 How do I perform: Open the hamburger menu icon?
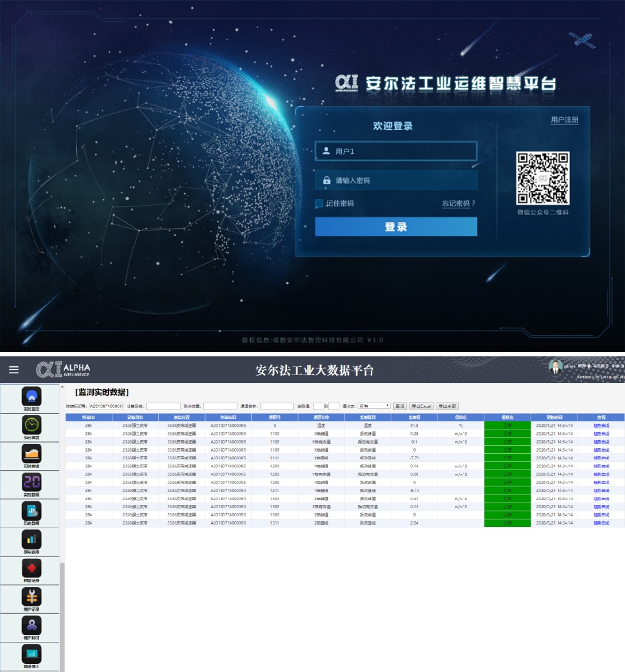pos(14,369)
